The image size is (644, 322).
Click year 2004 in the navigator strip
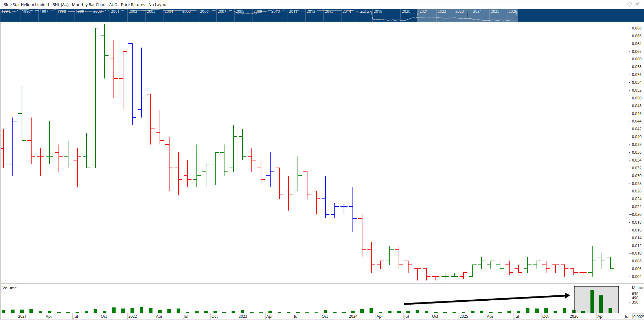[169, 11]
